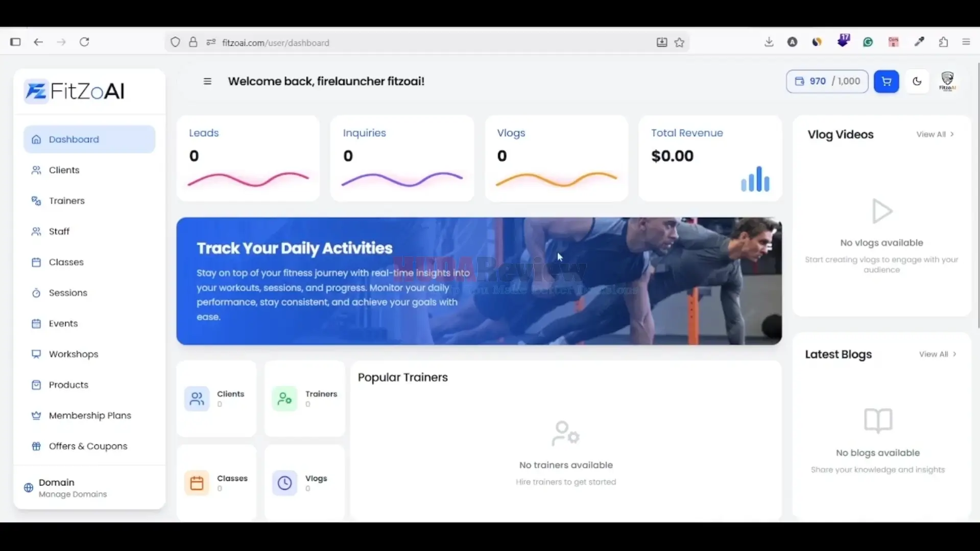Open Products in the sidebar
Image resolution: width=980 pixels, height=551 pixels.
point(89,385)
